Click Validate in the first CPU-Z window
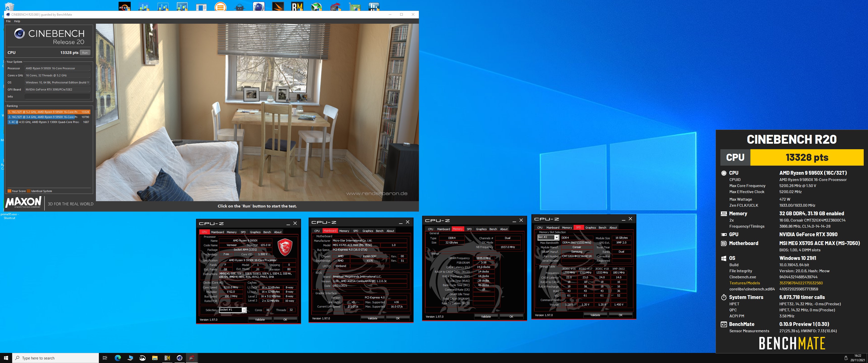The width and height of the screenshot is (868, 363). [260, 320]
